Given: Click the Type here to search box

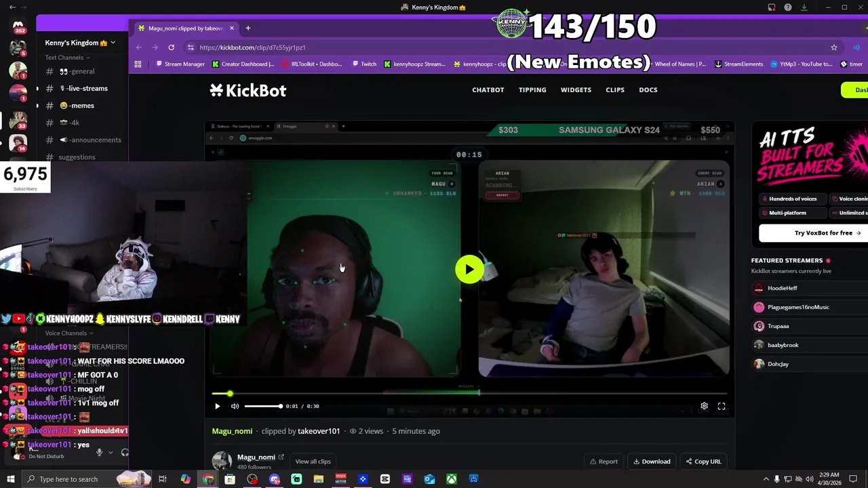Looking at the screenshot, I should 85,479.
